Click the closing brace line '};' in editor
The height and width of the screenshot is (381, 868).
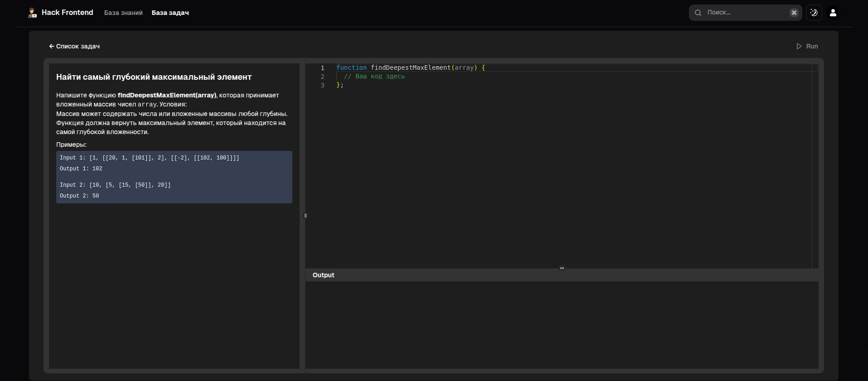click(x=340, y=85)
